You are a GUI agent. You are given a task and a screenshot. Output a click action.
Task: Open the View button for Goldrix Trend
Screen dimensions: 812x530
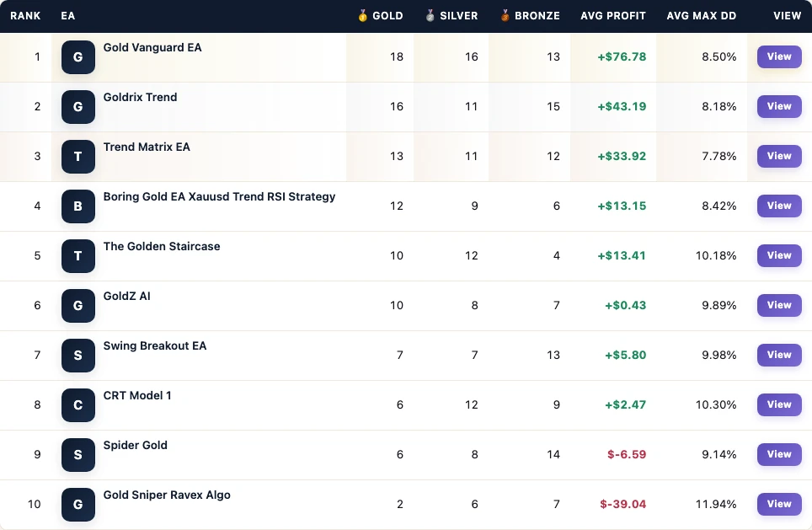pyautogui.click(x=779, y=106)
